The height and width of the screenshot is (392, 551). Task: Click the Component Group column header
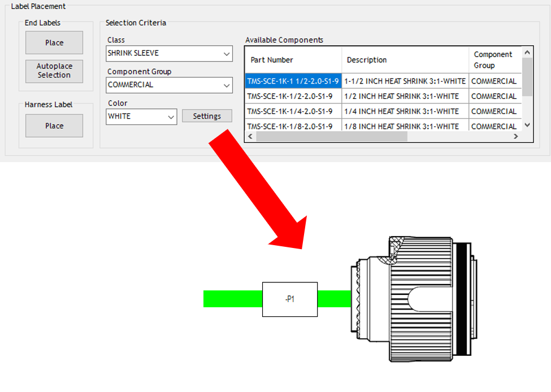click(494, 60)
